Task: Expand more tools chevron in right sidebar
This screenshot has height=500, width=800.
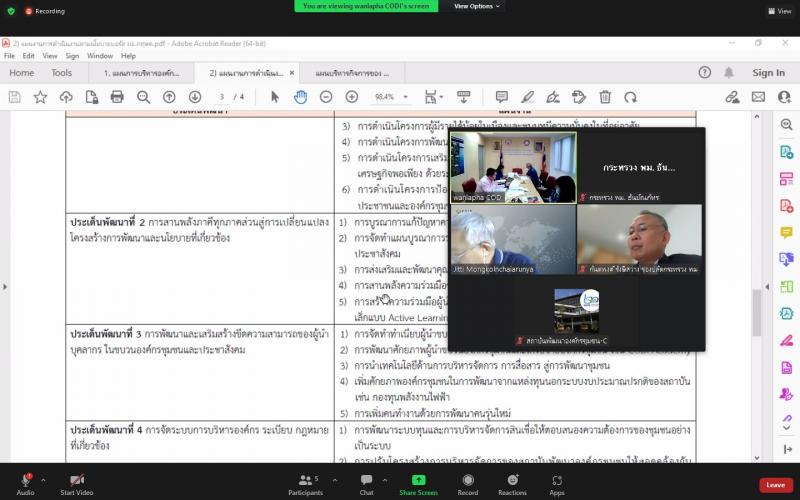Action: (x=786, y=428)
